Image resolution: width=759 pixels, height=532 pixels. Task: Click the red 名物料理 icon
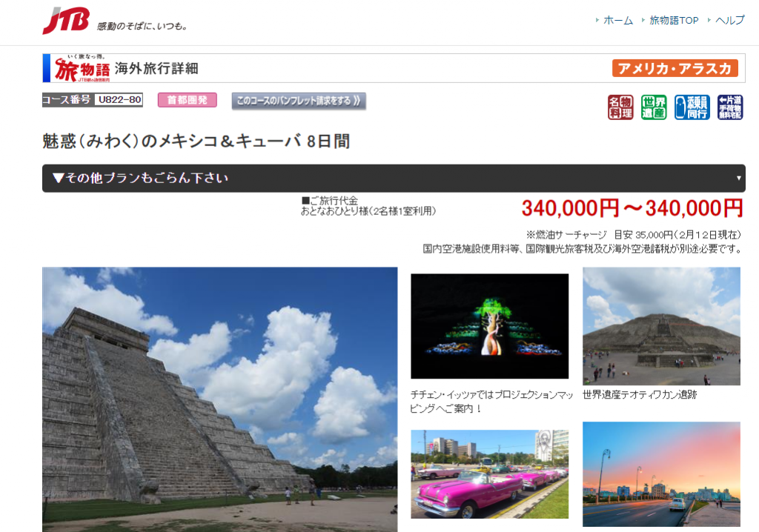tap(620, 107)
